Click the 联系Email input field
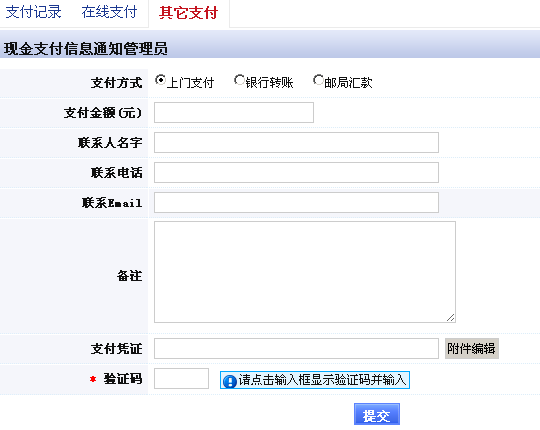This screenshot has height=430, width=540. coord(296,202)
